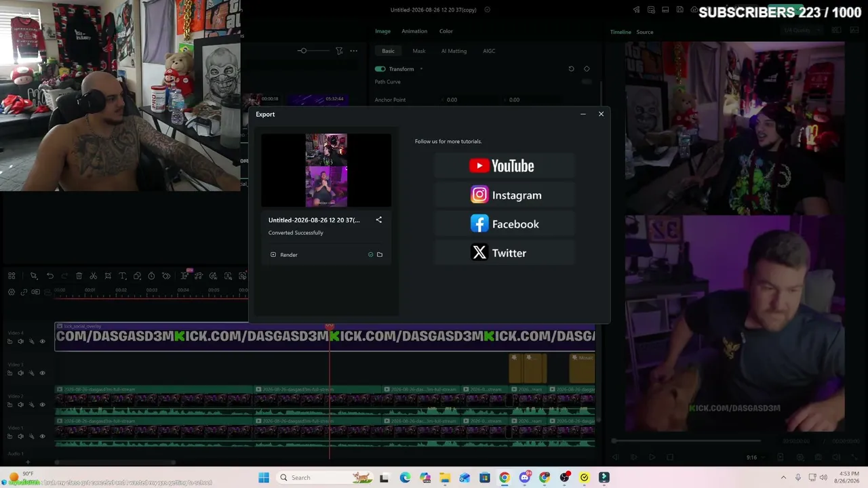Select the AI Matting sub-tab
The image size is (868, 488).
tap(454, 51)
